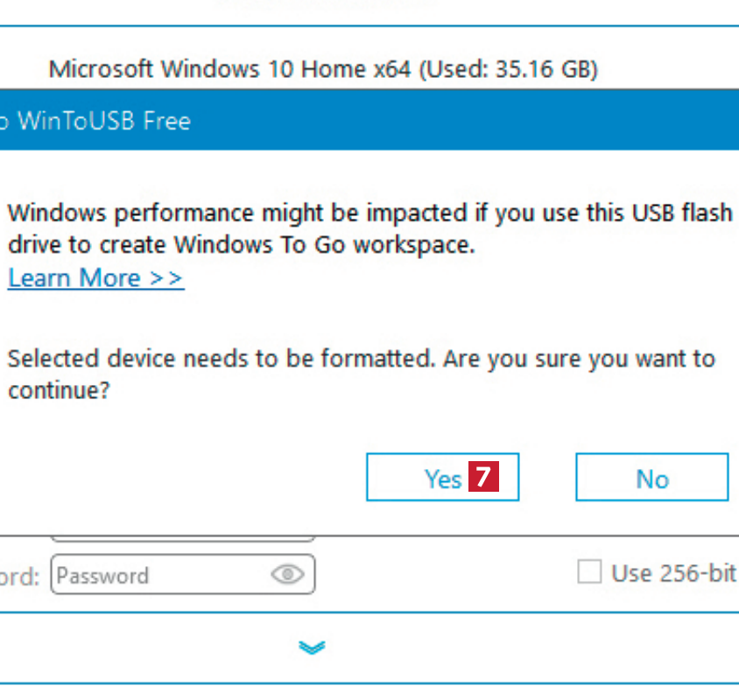Reveal password with the eye icon
The image size is (739, 700).
[x=287, y=575]
